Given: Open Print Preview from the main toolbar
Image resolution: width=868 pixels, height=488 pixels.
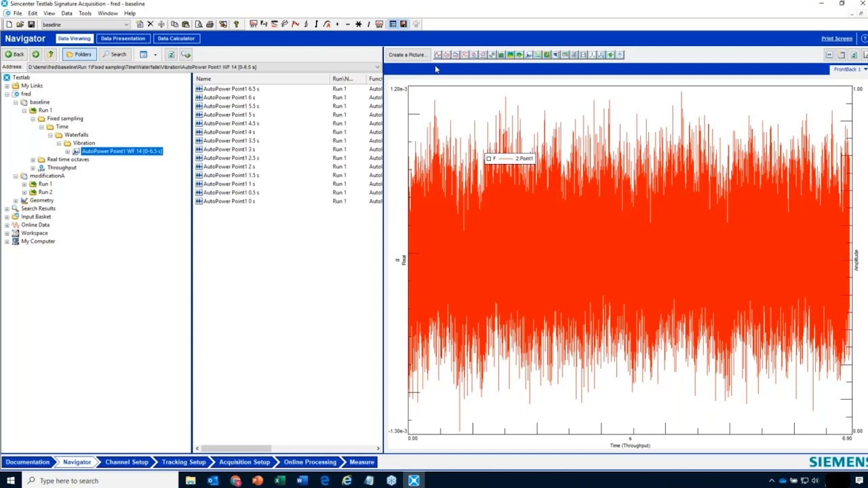Looking at the screenshot, I should pos(199,24).
